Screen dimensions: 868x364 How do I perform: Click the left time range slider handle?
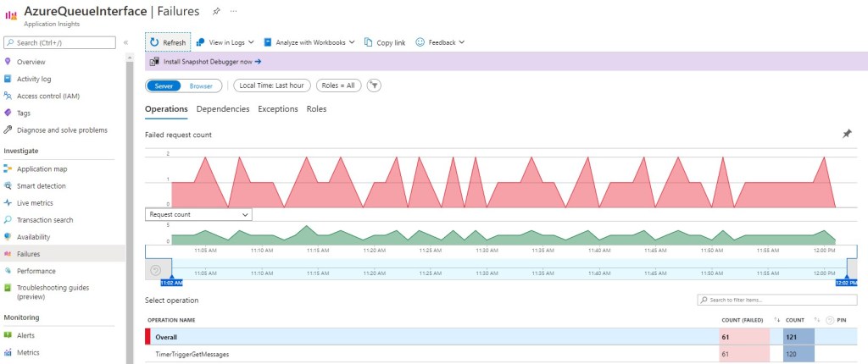pos(172,278)
